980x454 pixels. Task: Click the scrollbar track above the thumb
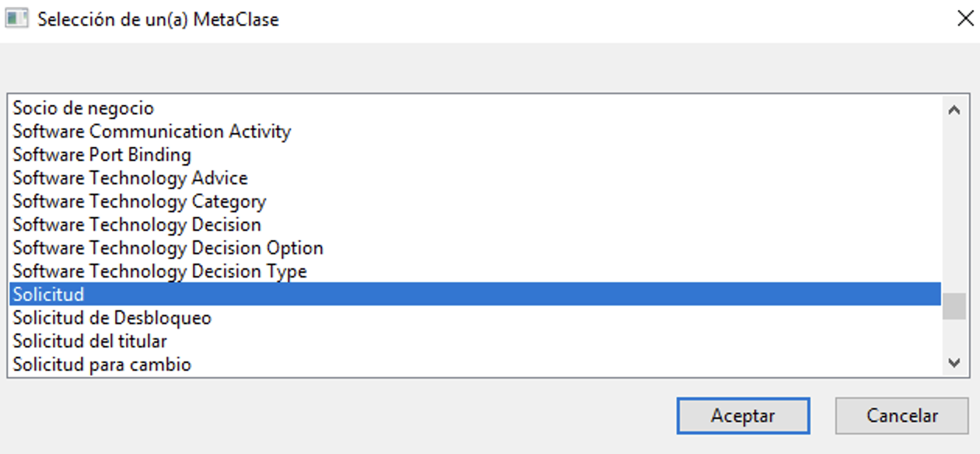(x=954, y=208)
